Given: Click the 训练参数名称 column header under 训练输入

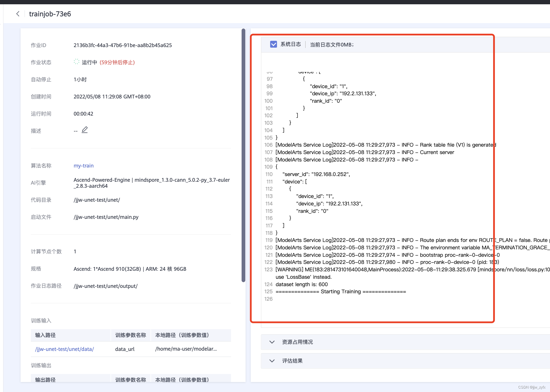Looking at the screenshot, I should (x=131, y=335).
